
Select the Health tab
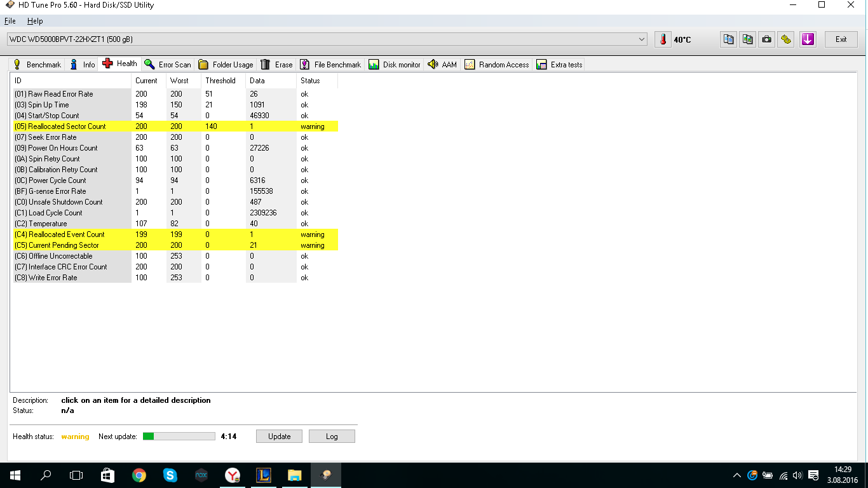(x=119, y=64)
